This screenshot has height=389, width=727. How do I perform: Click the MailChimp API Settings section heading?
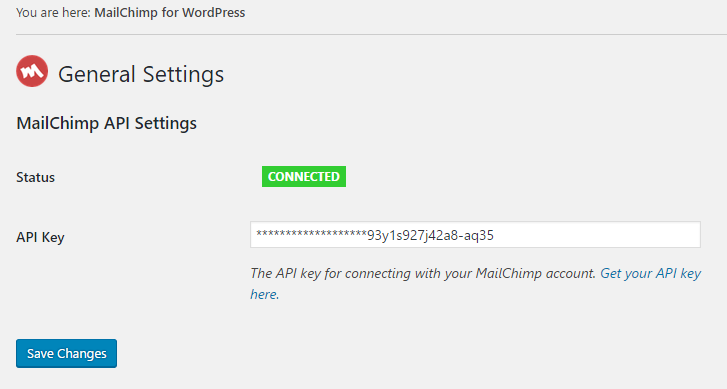point(107,123)
